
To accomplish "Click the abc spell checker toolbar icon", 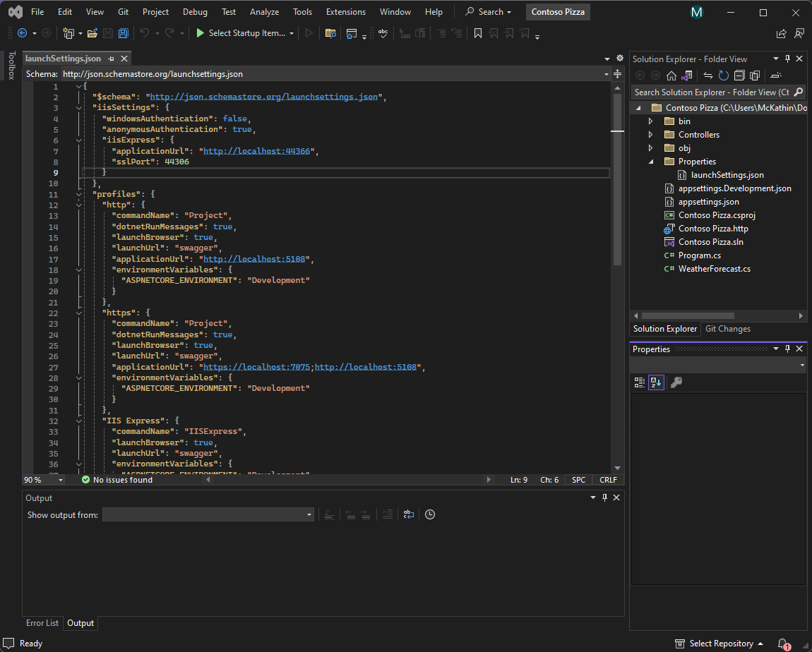I will (x=383, y=33).
